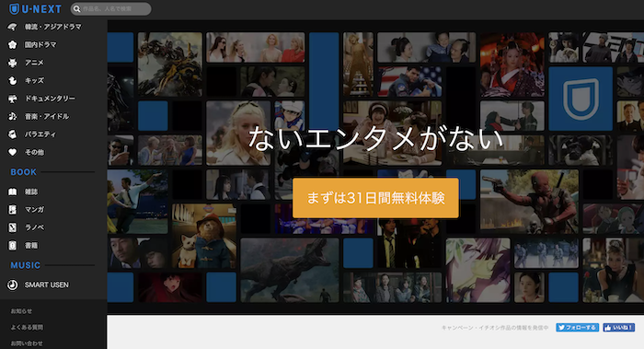Open the 韓流・アジアドラマ category icon
Viewport: 644px width, 349px height.
(12, 27)
